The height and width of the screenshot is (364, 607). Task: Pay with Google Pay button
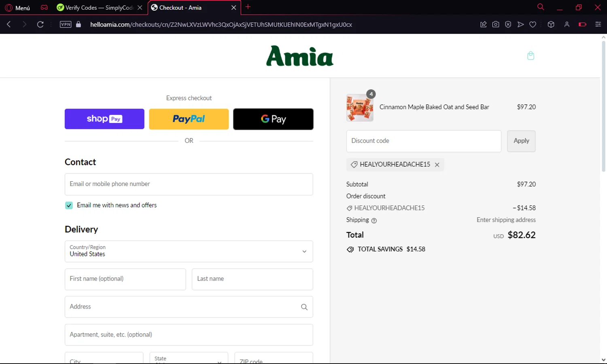(273, 119)
